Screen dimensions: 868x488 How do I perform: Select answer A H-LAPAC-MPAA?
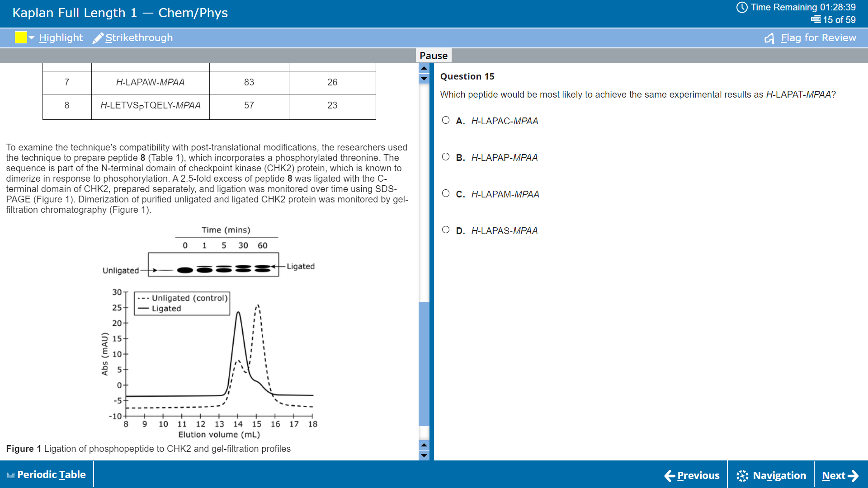tap(446, 120)
